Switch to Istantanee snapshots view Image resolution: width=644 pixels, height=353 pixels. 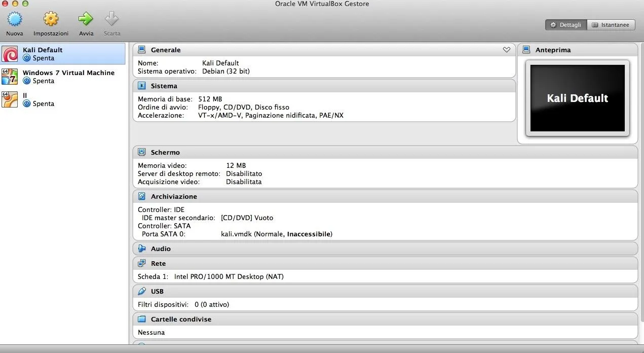coord(611,25)
